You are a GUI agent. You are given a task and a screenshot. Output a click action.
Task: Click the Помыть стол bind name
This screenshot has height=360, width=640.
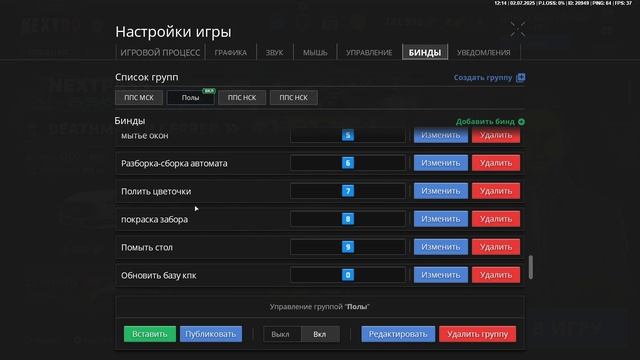click(x=147, y=247)
